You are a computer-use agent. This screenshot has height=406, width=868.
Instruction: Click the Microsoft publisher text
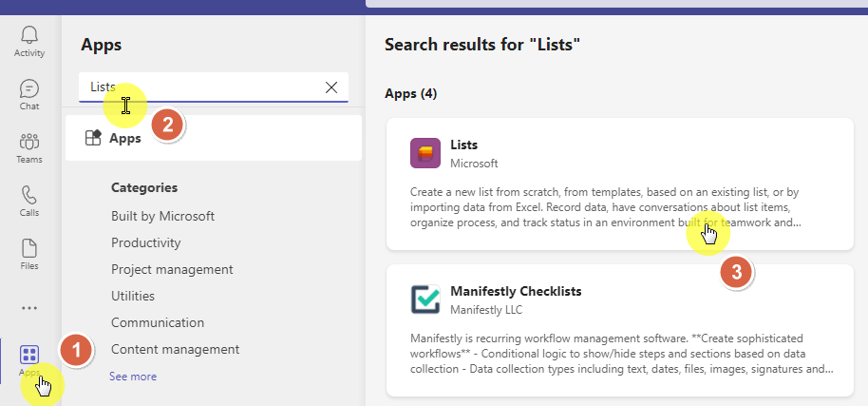(474, 164)
